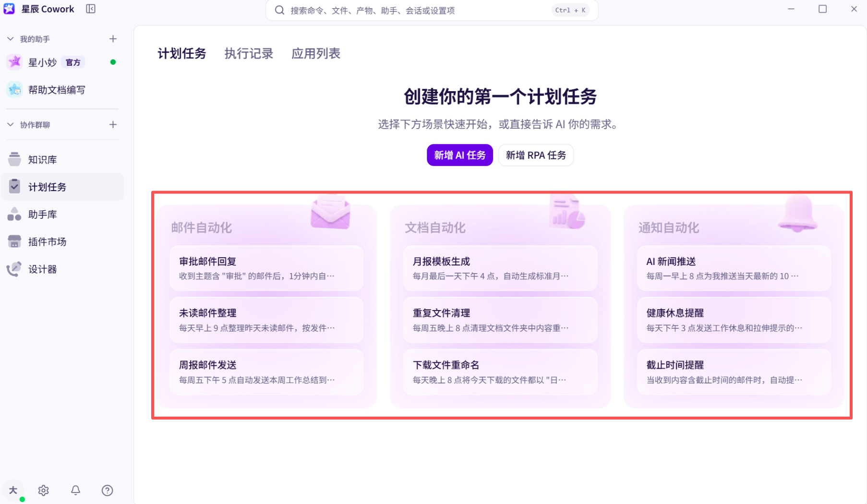Open notifications via the bell icon
Viewport: 867px width, 504px height.
(75, 490)
